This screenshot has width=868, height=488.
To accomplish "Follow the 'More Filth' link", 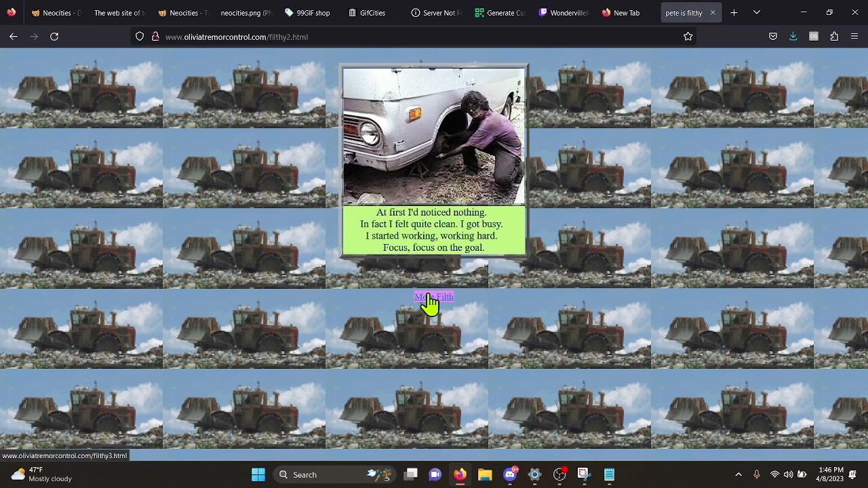I will 434,296.
